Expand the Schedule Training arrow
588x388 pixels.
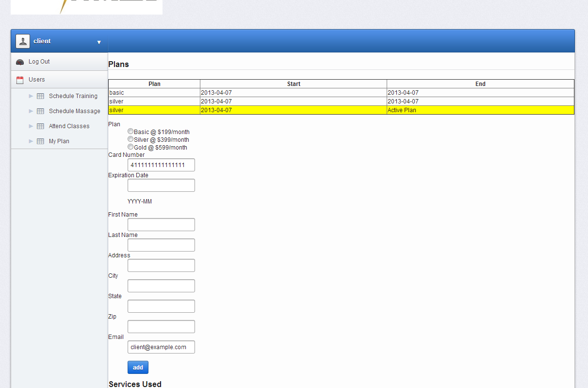(31, 96)
